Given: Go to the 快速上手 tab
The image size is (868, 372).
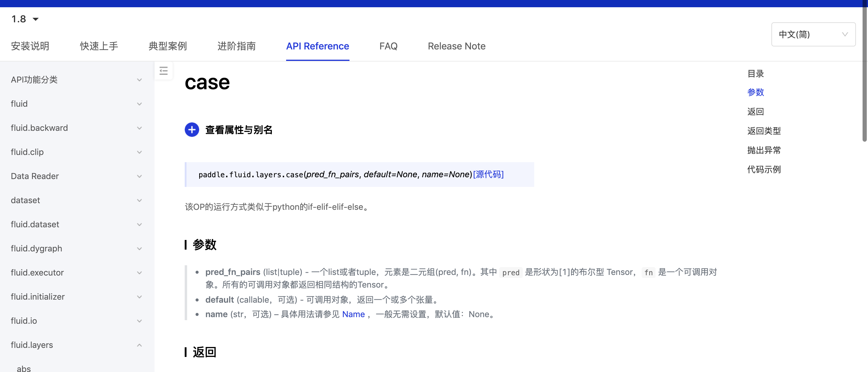Looking at the screenshot, I should coord(99,46).
